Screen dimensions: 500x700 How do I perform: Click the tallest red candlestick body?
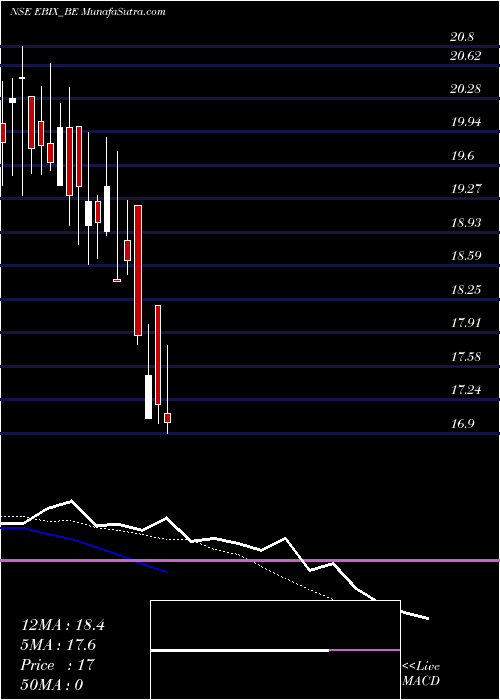click(138, 271)
